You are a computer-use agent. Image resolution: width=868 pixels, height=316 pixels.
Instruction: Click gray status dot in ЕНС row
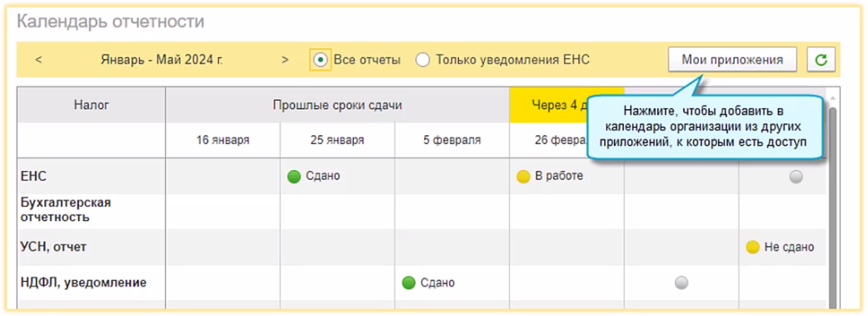tap(796, 177)
